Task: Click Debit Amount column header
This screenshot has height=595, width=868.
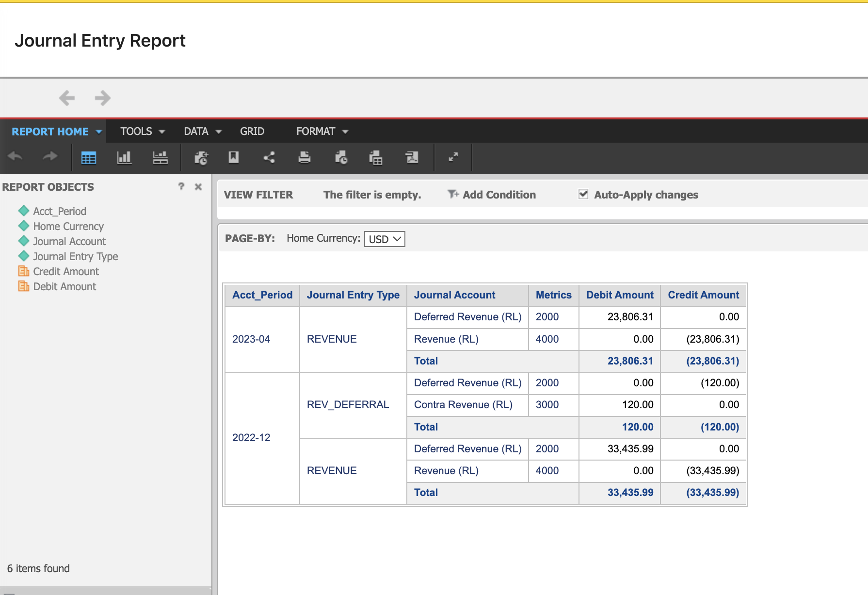Action: point(620,295)
